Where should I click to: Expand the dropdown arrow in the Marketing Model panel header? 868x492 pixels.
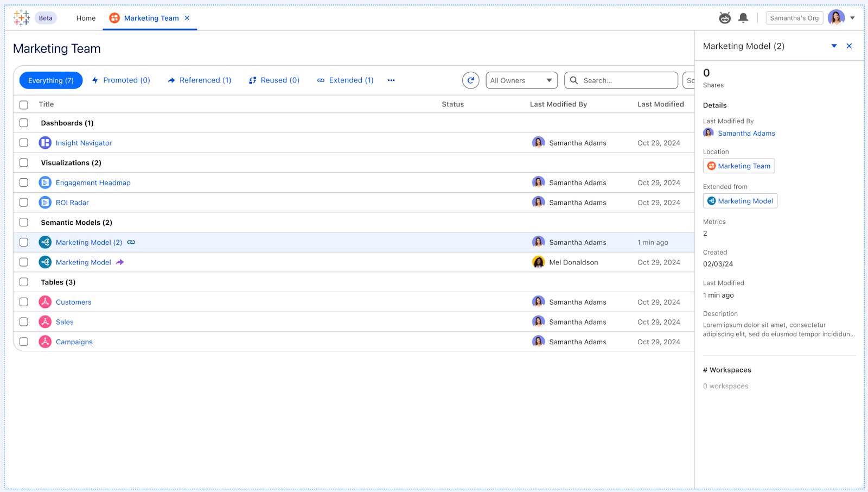[834, 46]
